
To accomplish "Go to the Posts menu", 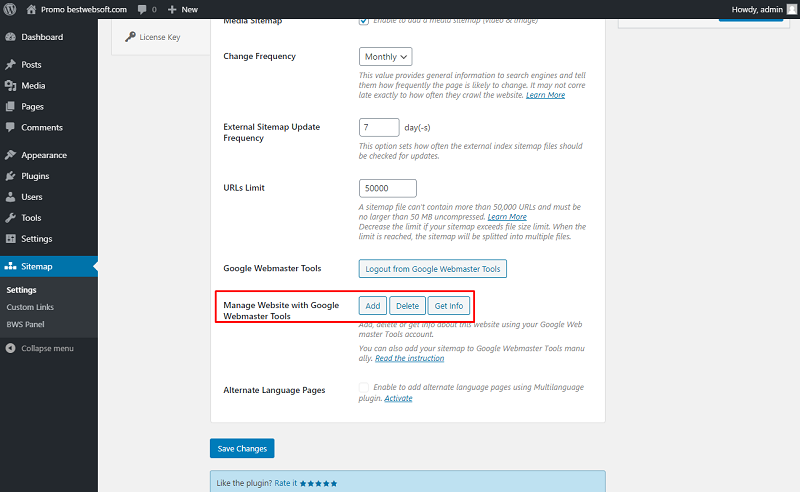I will tap(31, 64).
